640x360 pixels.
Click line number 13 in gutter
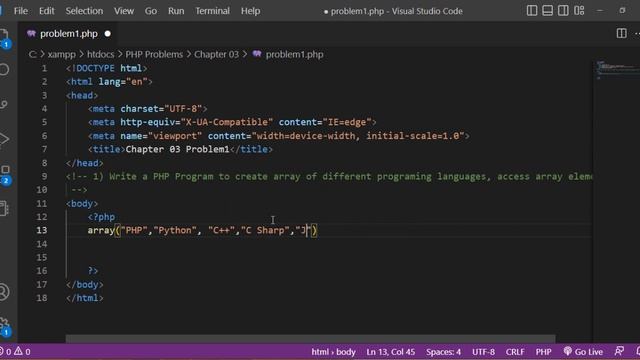click(42, 230)
